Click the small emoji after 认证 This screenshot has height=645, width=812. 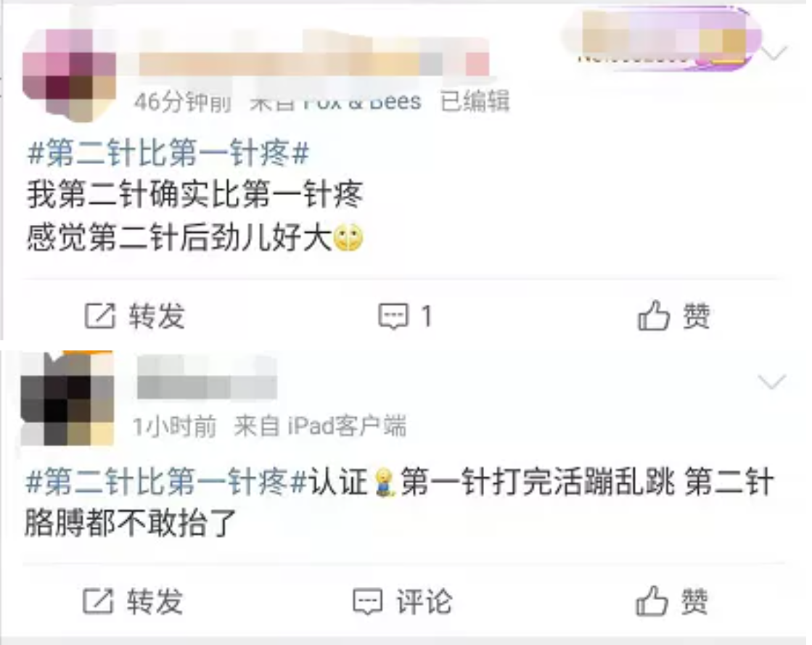(385, 482)
